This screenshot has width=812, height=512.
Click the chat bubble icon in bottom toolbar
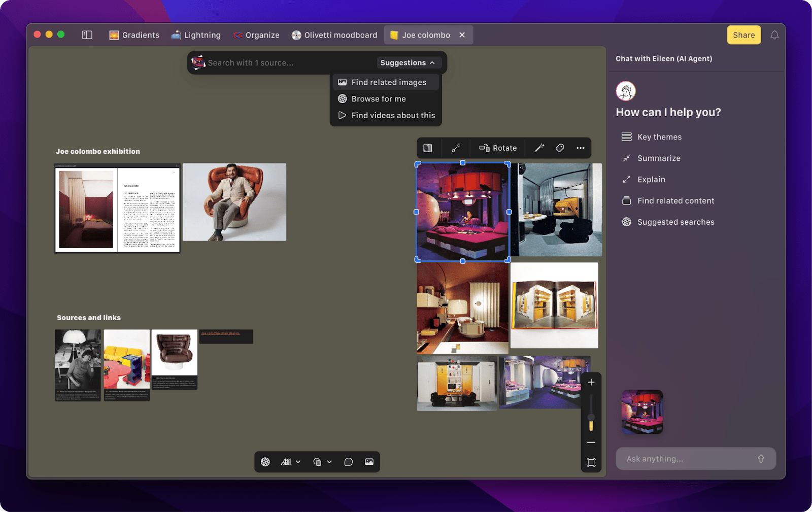(348, 462)
